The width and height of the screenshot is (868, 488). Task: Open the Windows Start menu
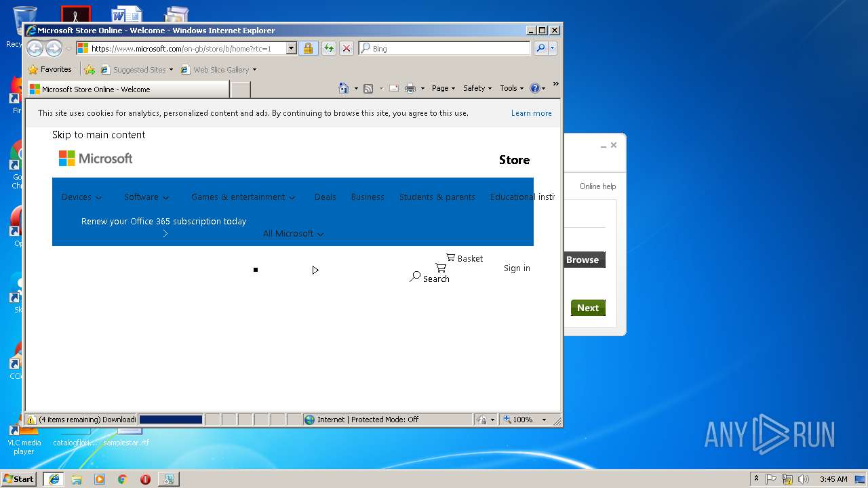click(19, 479)
